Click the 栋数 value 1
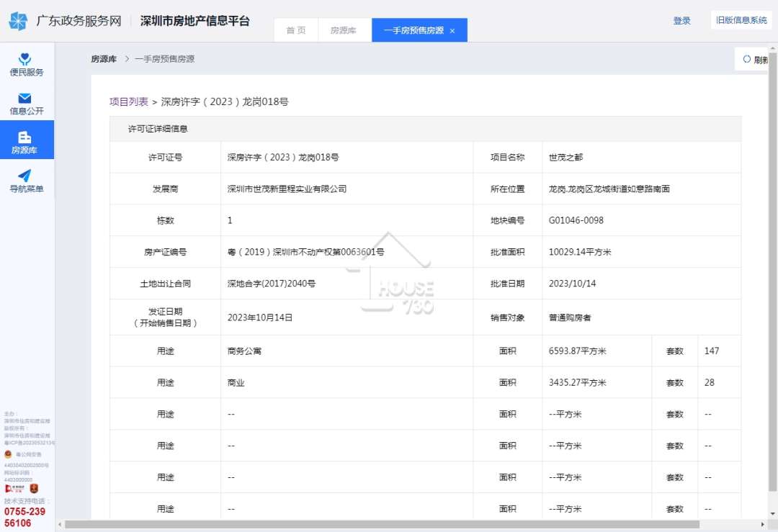Image resolution: width=778 pixels, height=532 pixels. [x=230, y=220]
